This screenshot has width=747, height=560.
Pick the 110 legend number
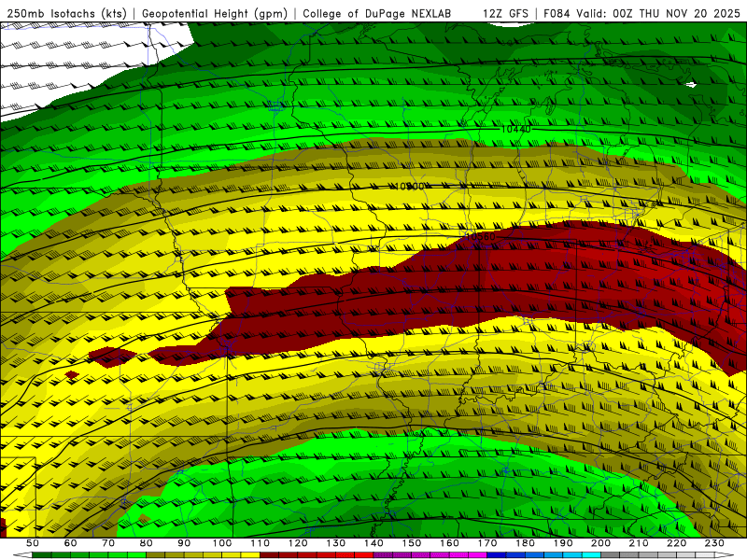(260, 543)
